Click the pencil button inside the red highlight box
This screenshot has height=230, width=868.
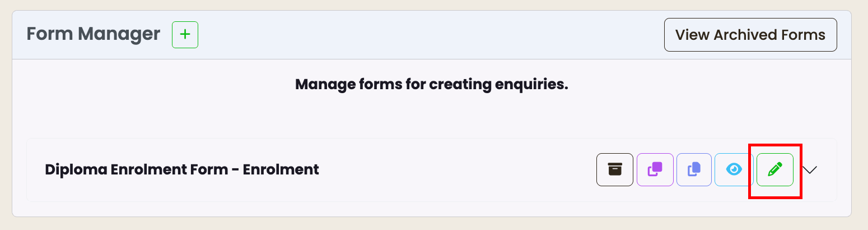[x=775, y=169]
